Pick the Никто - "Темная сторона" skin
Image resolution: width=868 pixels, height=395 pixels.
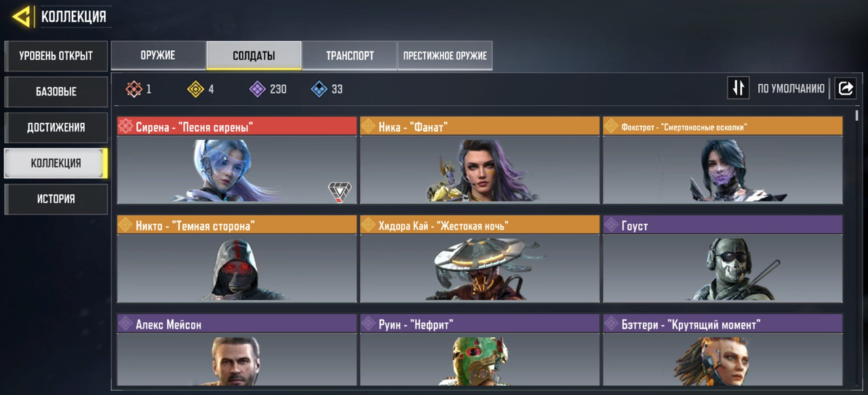pos(237,259)
